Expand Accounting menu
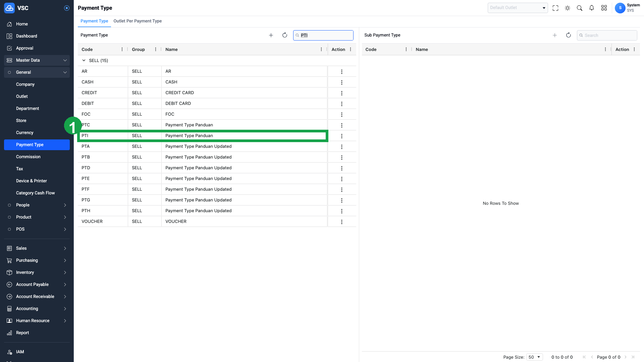The height and width of the screenshot is (362, 644). 37,309
